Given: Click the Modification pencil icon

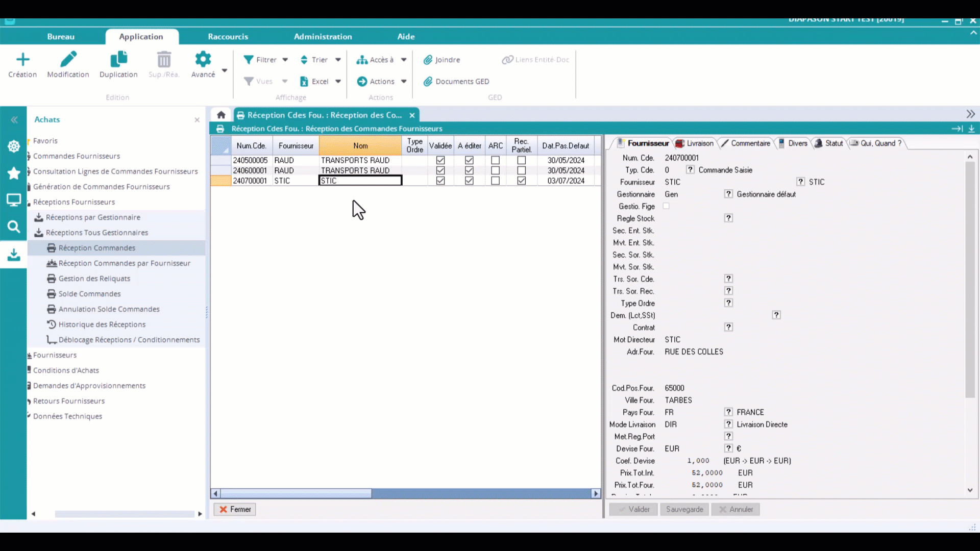Looking at the screenshot, I should [68, 60].
